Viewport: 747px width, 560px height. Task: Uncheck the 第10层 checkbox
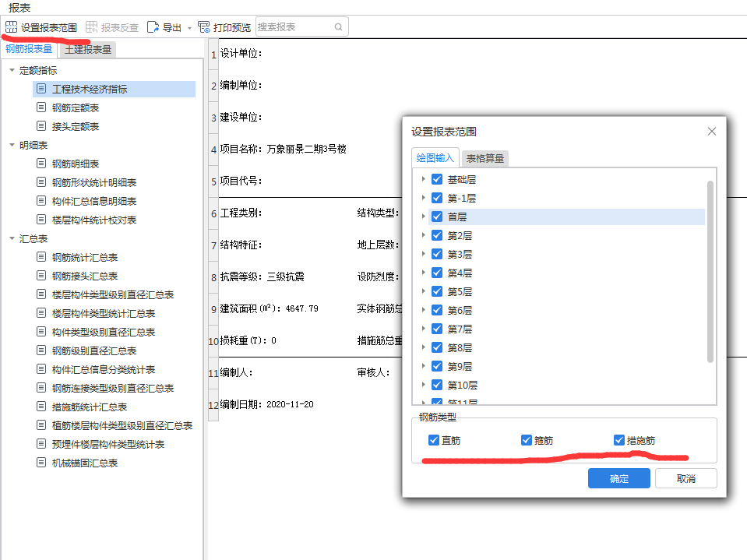click(x=437, y=385)
